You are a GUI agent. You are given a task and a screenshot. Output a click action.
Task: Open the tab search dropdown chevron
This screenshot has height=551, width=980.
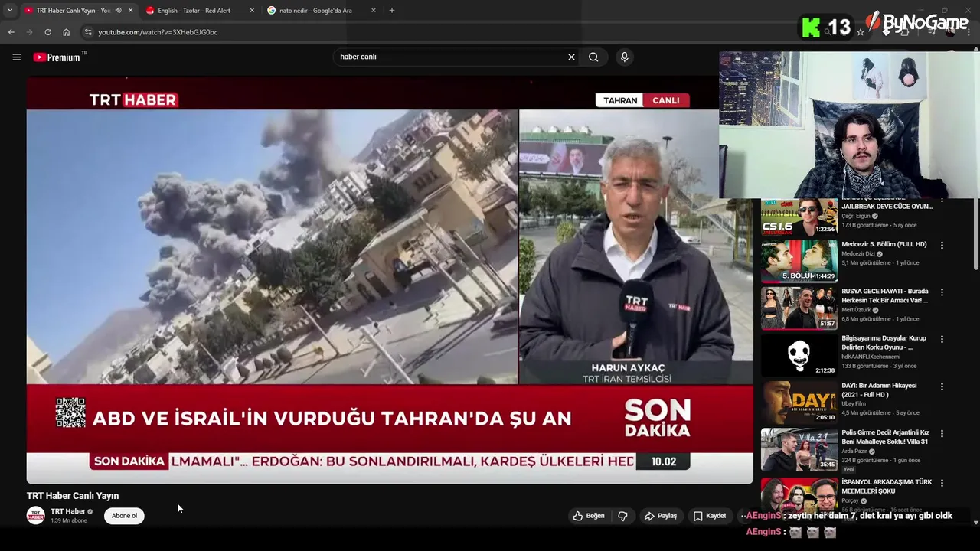click(x=9, y=11)
